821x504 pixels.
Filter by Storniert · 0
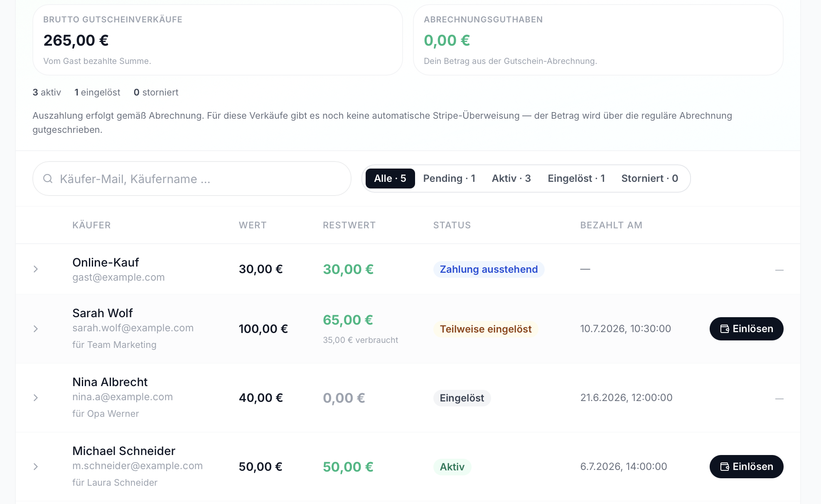tap(650, 179)
